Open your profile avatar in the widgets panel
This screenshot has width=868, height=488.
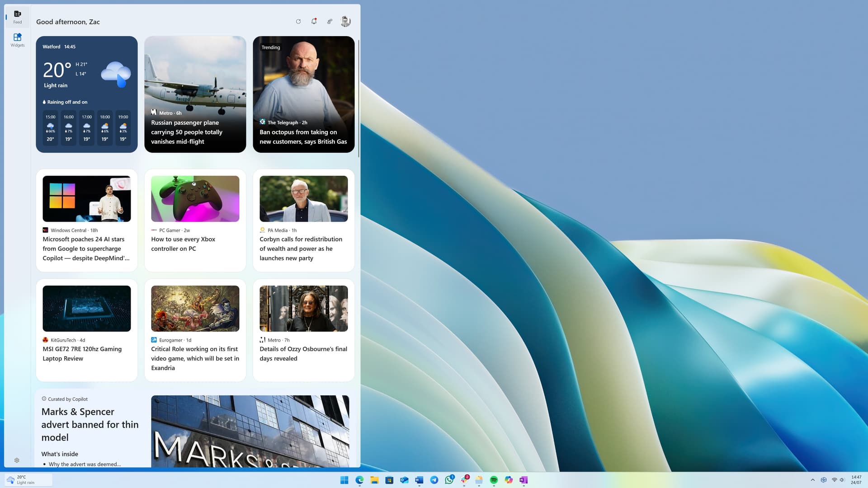[x=345, y=21]
